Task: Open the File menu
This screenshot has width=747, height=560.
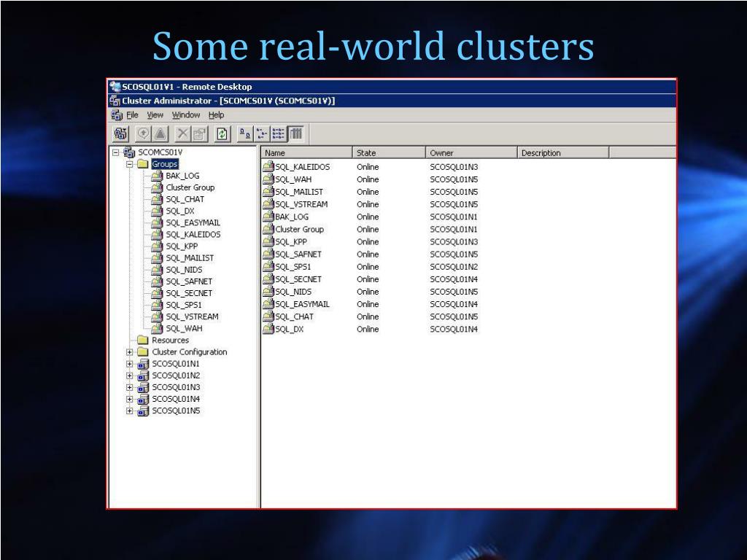Action: pos(132,114)
